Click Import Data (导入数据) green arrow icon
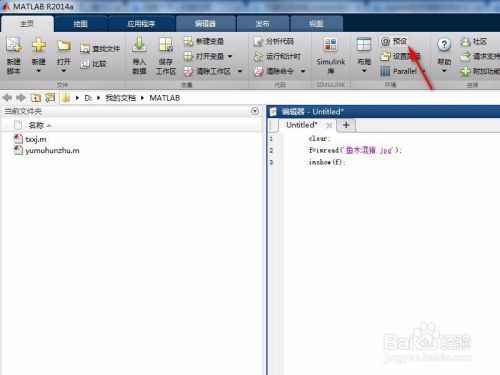The width and height of the screenshot is (500, 375). click(x=139, y=45)
